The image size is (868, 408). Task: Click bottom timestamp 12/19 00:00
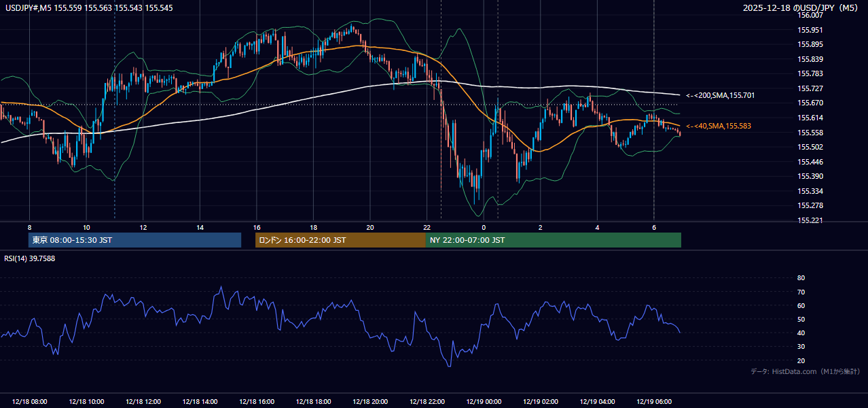(484, 402)
